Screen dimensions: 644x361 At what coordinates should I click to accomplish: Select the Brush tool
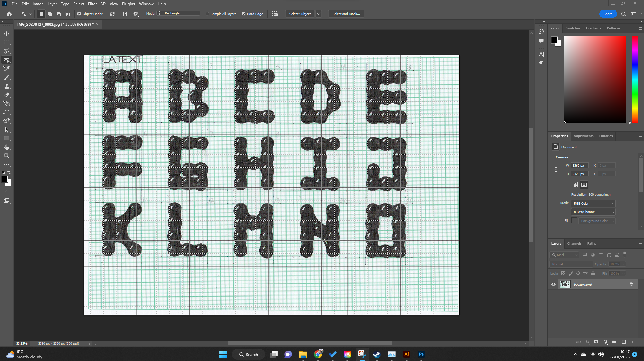(7, 77)
